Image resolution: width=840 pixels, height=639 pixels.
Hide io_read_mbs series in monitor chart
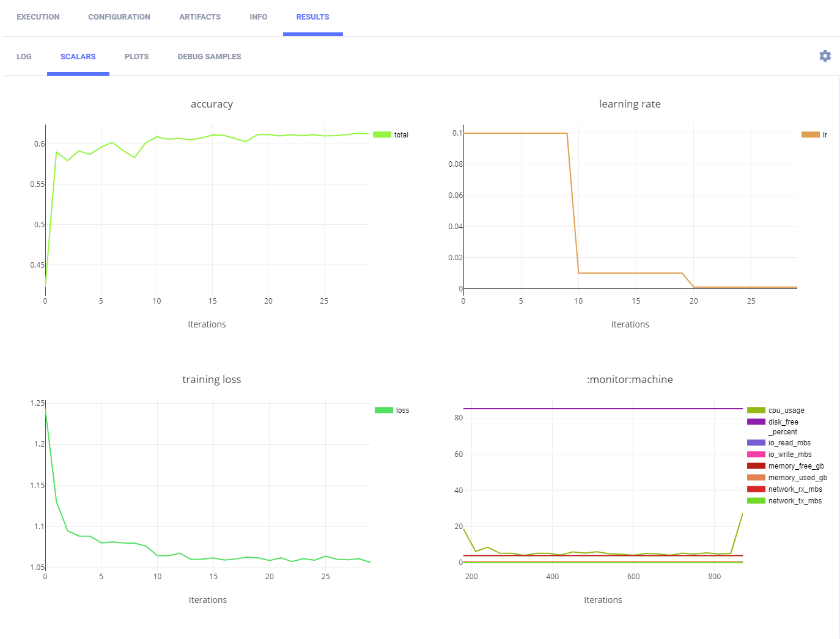789,443
